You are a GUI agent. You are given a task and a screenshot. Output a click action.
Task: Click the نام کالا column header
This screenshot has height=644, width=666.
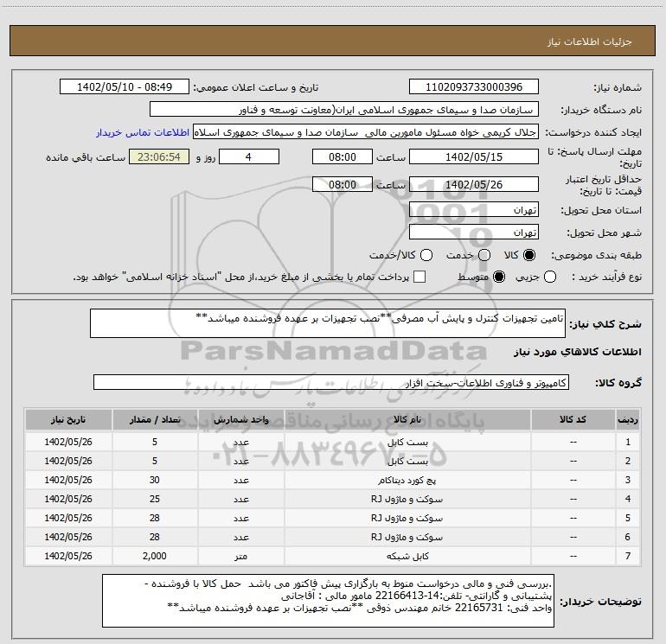click(x=407, y=420)
